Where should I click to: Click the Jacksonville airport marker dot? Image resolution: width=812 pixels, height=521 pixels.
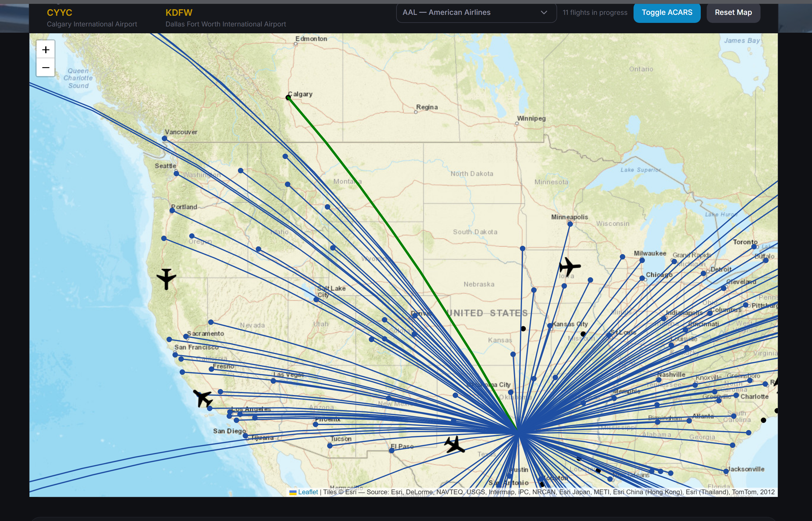pos(726,471)
